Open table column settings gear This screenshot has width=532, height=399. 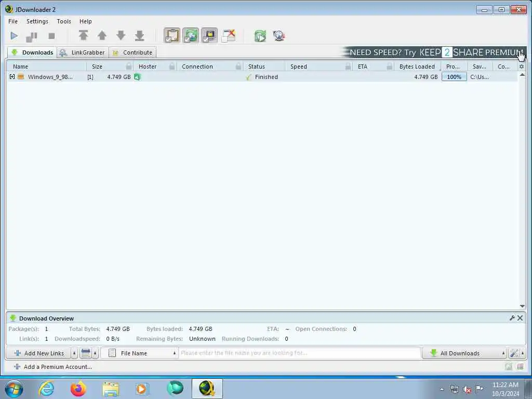[522, 66]
